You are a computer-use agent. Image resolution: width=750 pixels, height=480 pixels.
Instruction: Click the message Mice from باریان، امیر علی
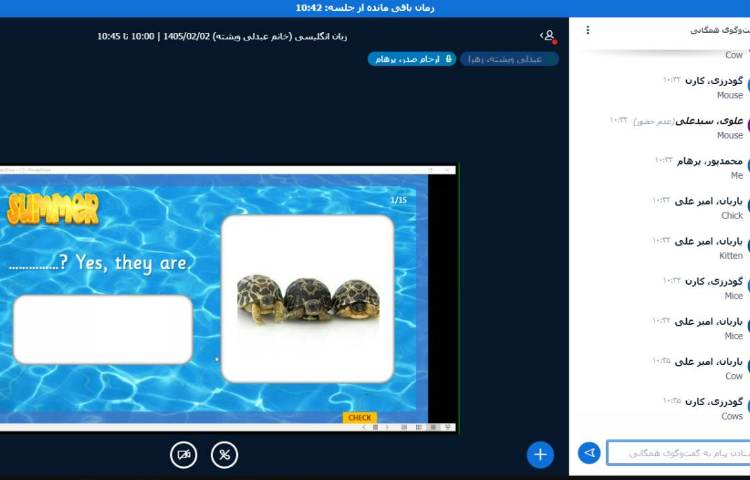click(x=733, y=336)
